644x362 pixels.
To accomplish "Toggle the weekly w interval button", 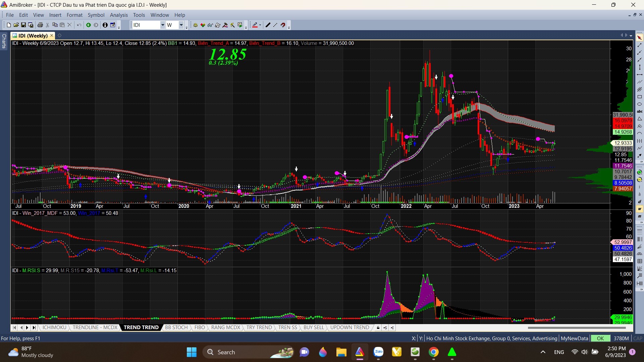I will click(x=640, y=209).
